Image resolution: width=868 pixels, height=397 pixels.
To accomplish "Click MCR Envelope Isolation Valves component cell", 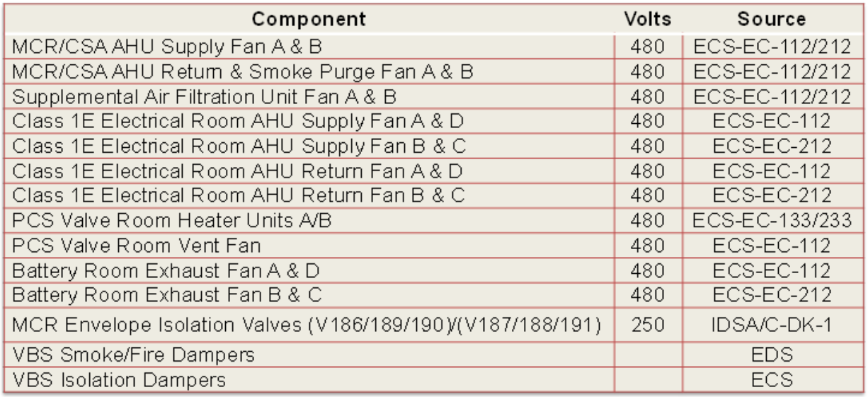I will click(x=309, y=325).
